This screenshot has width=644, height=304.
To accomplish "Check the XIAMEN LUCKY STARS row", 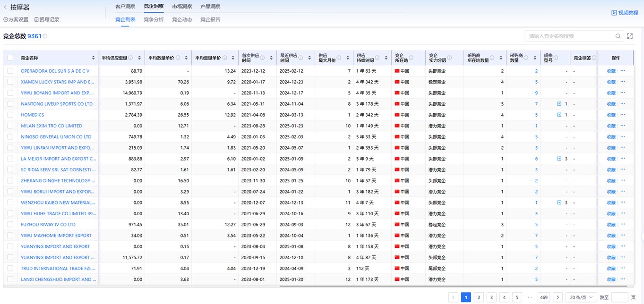I will click(10, 82).
